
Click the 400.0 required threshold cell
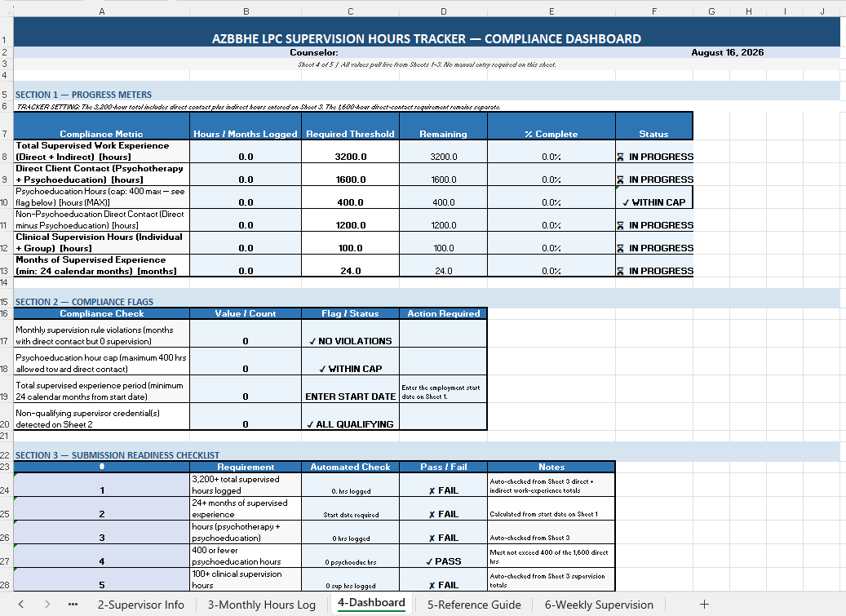pyautogui.click(x=350, y=197)
